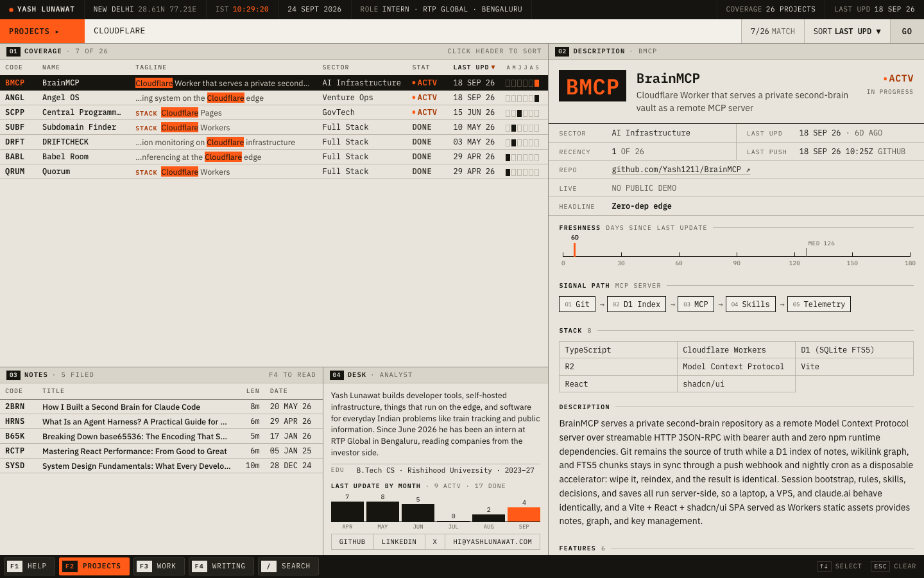This screenshot has width=924, height=578.
Task: Click the QRUM activity sparkline
Action: click(522, 172)
